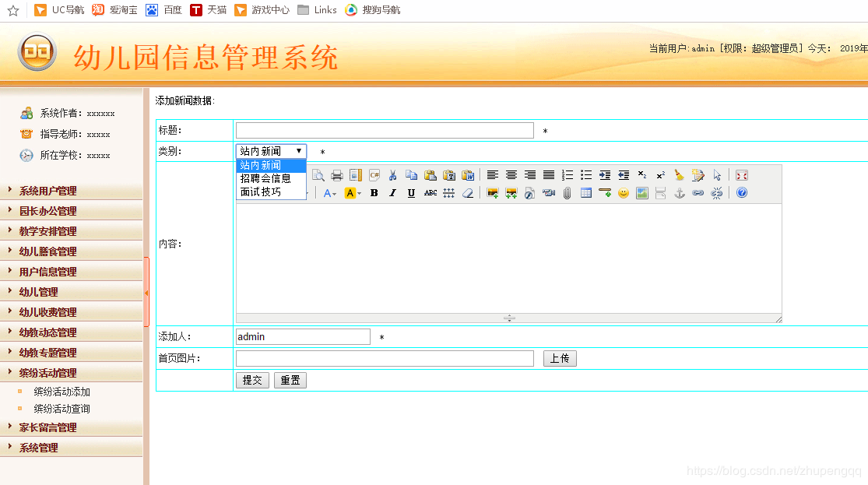Insert Flash file icon
Image resolution: width=868 pixels, height=485 pixels.
pos(530,192)
